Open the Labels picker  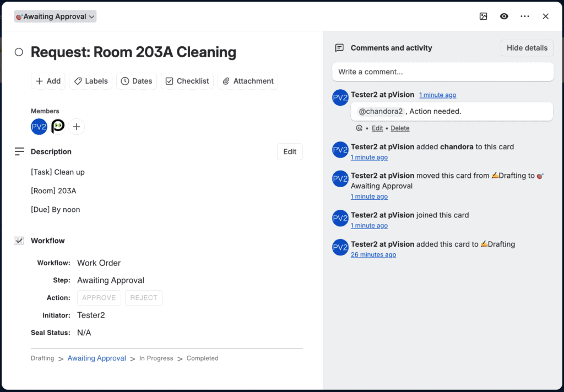pyautogui.click(x=91, y=81)
